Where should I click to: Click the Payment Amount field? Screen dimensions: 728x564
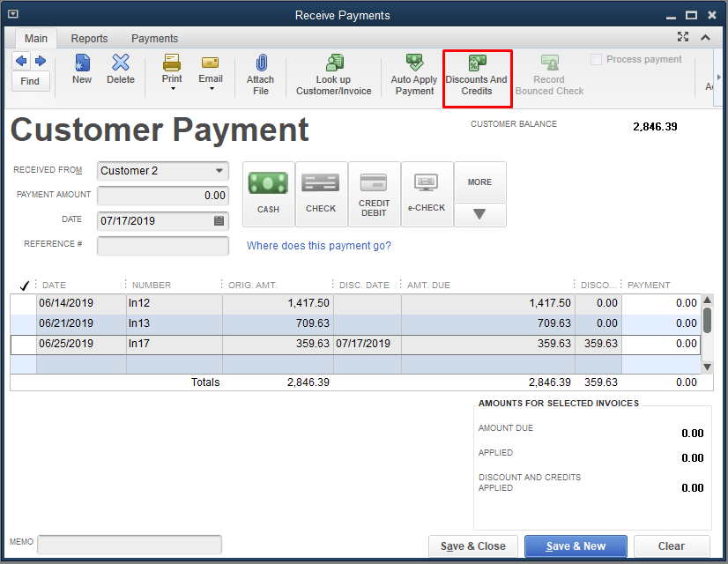163,196
